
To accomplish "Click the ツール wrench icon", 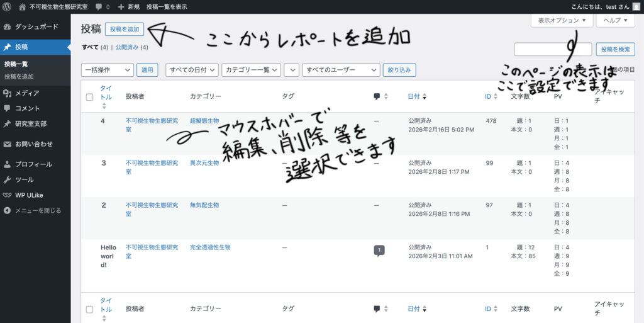I will pyautogui.click(x=7, y=179).
